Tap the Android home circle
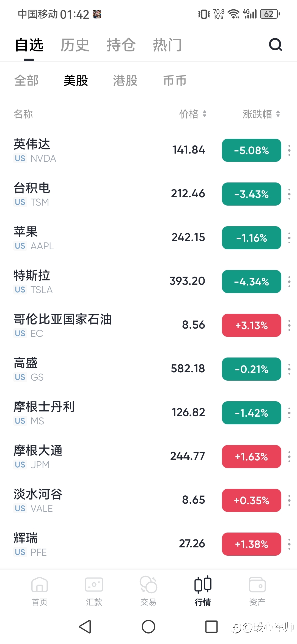This screenshot has height=644, width=297. tap(148, 627)
